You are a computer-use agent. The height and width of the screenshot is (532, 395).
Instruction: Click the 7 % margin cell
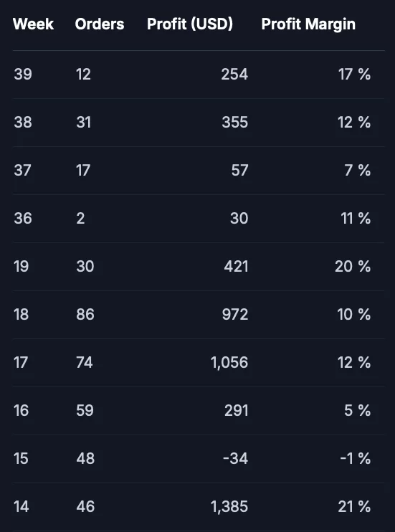coord(357,171)
